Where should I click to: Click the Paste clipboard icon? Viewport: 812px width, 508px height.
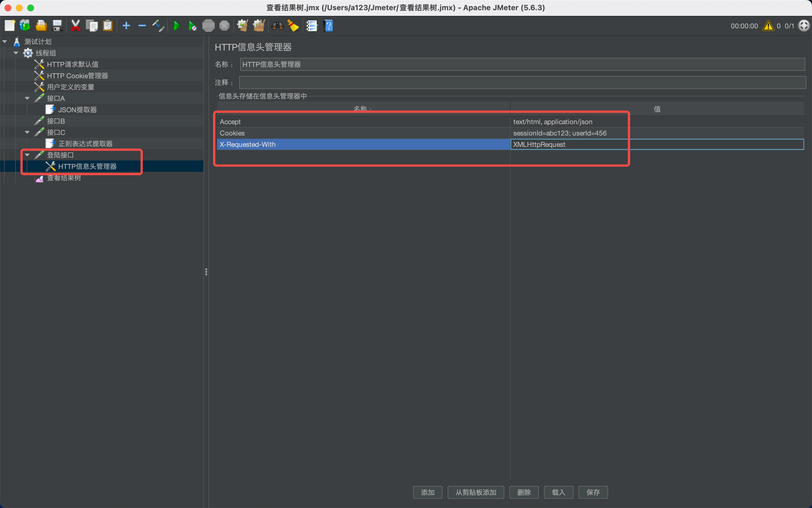tap(107, 26)
